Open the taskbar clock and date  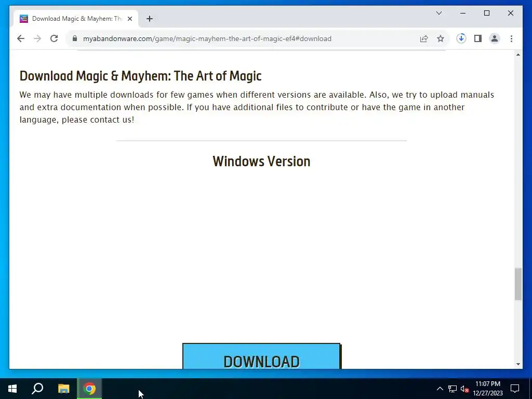(x=488, y=389)
